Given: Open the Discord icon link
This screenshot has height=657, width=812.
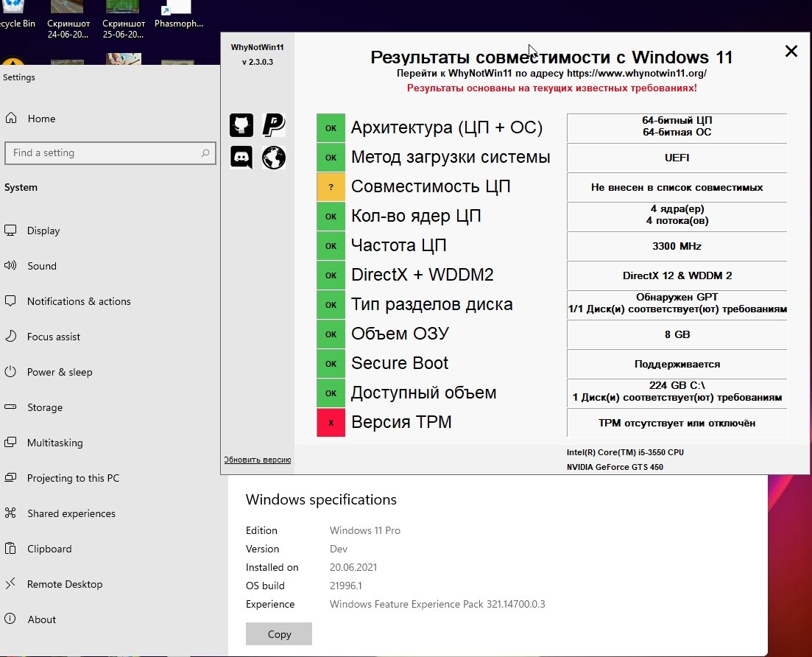Looking at the screenshot, I should [241, 158].
